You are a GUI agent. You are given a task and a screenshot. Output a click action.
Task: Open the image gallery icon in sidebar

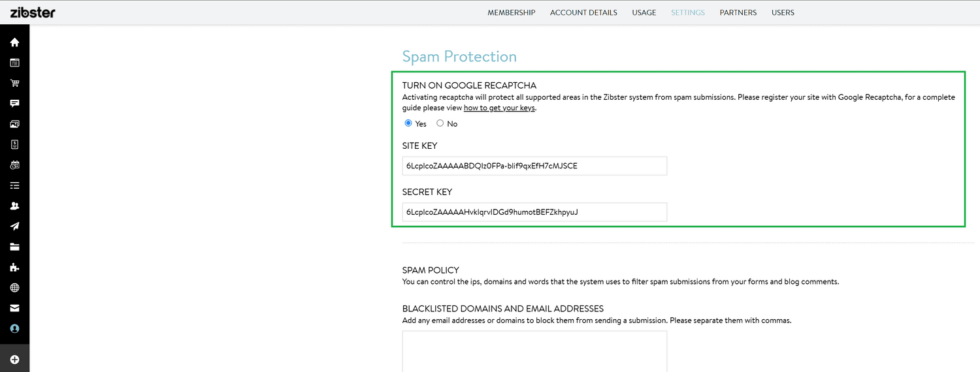click(14, 124)
